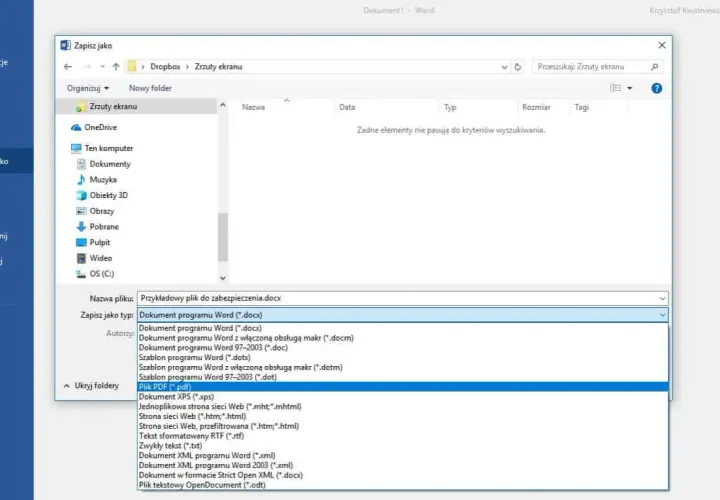Viewport: 720px width, 500px height.
Task: Click the sidebar scrollbar thumb
Action: [223, 237]
